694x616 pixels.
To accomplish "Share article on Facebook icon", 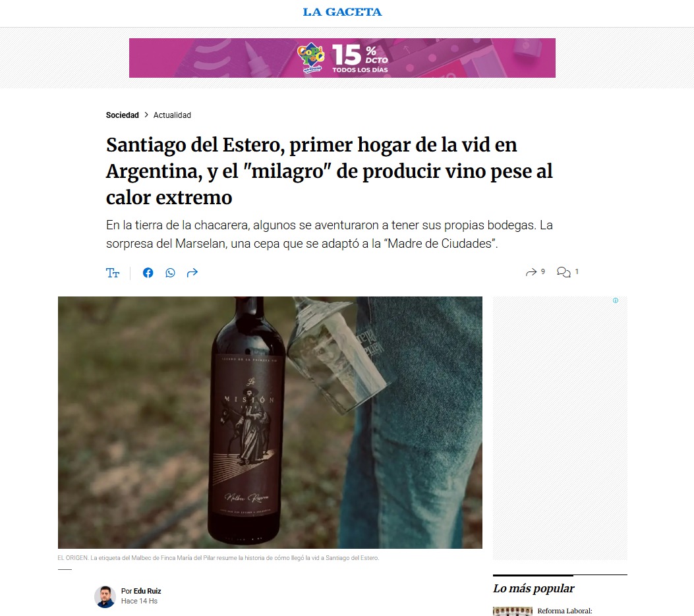I will click(x=148, y=273).
